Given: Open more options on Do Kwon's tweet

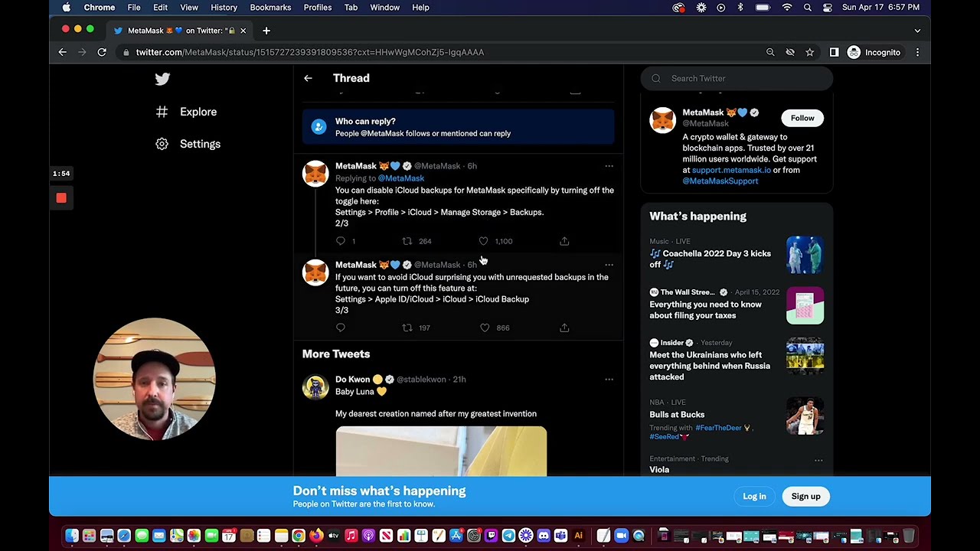Looking at the screenshot, I should (609, 380).
